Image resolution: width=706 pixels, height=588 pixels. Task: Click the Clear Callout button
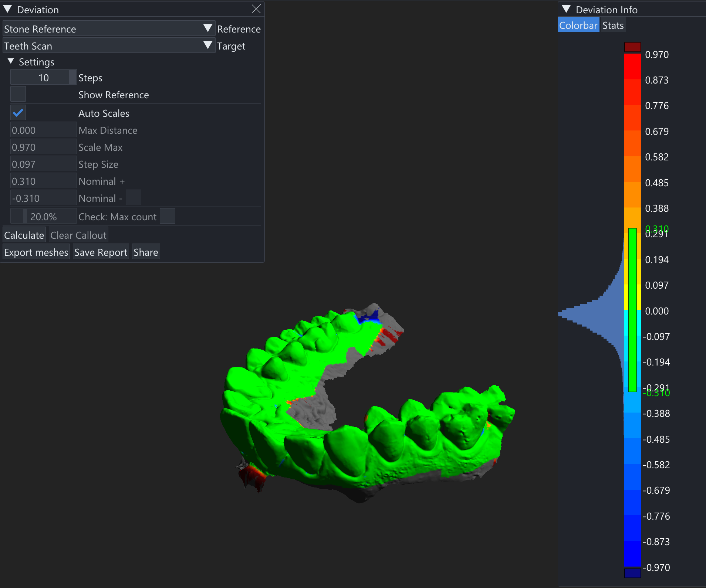tap(78, 235)
